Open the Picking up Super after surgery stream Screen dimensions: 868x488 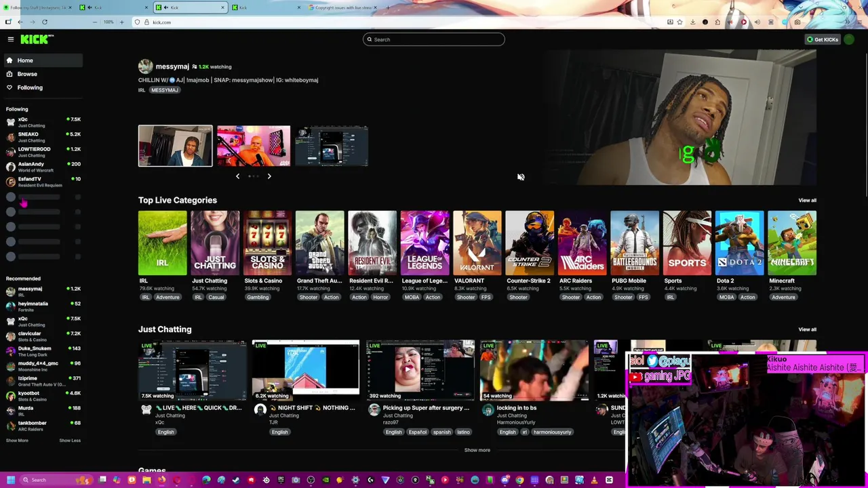point(420,370)
